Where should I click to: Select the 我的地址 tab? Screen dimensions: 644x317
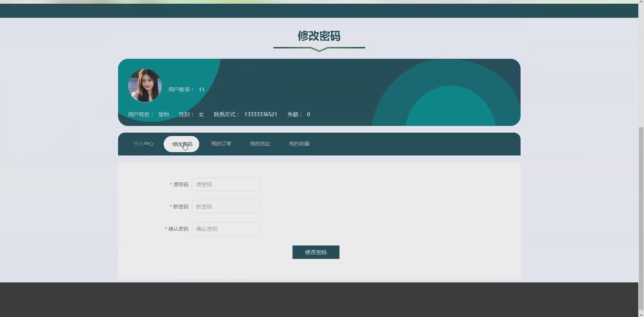tap(260, 144)
